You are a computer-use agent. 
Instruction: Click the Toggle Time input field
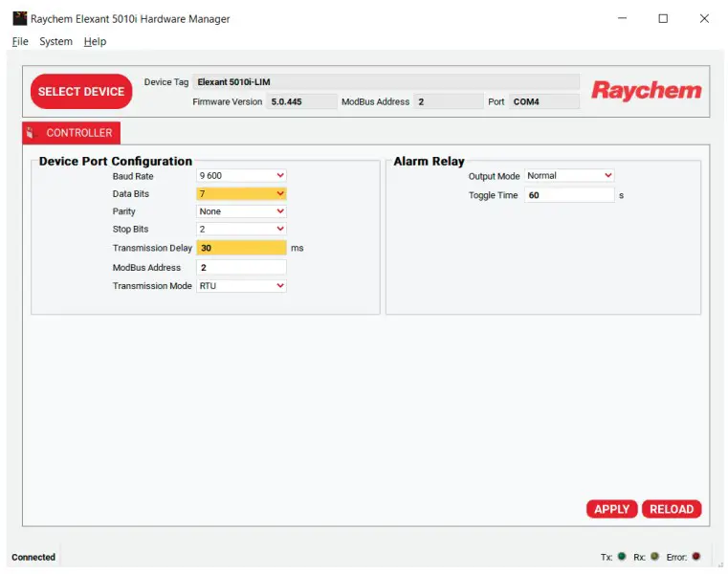pos(569,195)
